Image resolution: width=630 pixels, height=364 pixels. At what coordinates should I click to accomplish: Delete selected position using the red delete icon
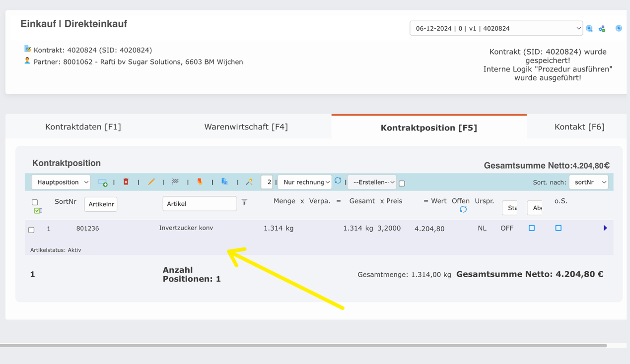tap(126, 182)
